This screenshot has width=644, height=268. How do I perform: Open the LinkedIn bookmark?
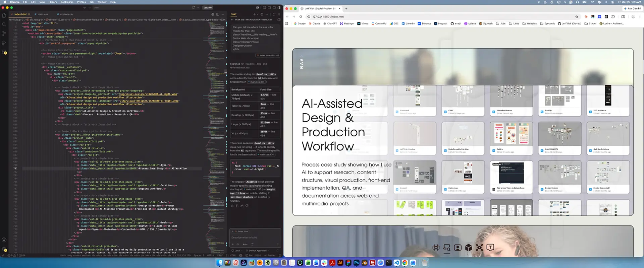[x=408, y=23]
